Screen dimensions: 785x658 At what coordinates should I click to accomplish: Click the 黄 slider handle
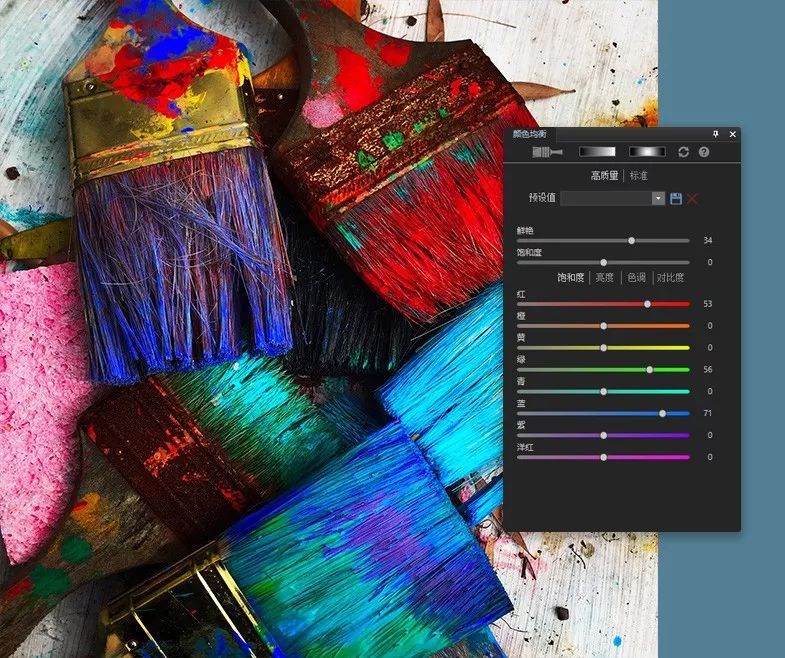(x=604, y=348)
